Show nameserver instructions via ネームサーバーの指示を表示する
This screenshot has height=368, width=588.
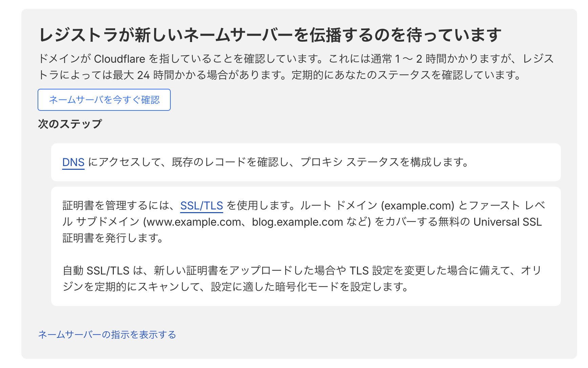107,334
